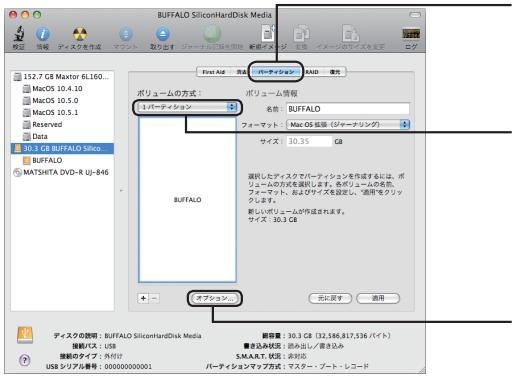
Task: Open the Log (ログ) toolbar icon
Action: 411,34
